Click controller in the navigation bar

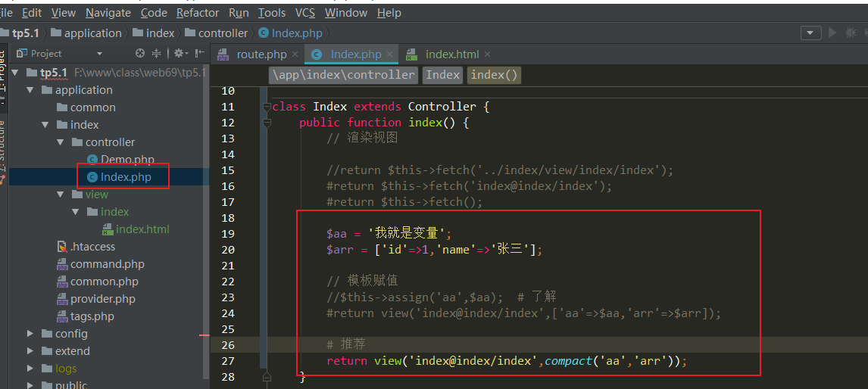click(x=216, y=33)
